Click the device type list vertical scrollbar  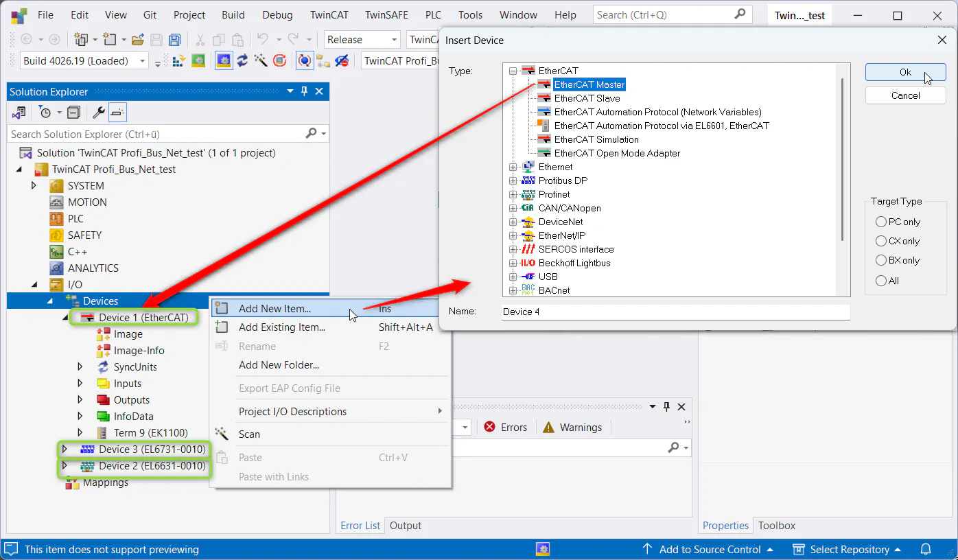click(842, 158)
